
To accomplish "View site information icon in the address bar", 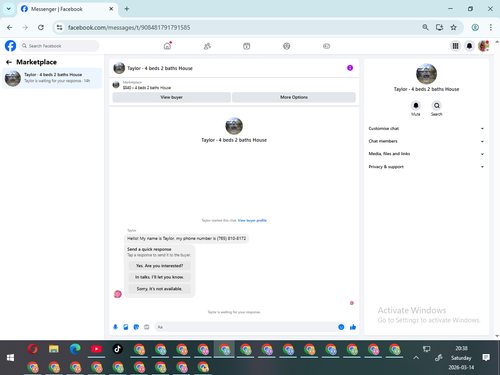I will point(60,27).
